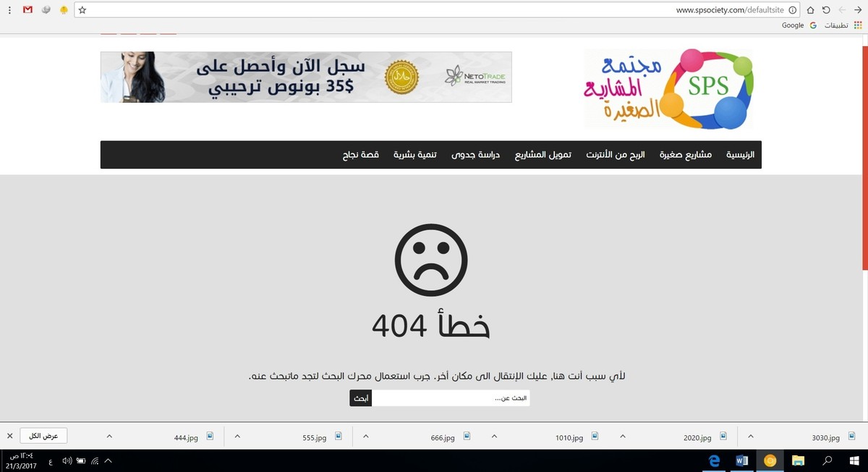868x472 pixels.
Task: Open the الرئيسية menu item
Action: click(740, 155)
